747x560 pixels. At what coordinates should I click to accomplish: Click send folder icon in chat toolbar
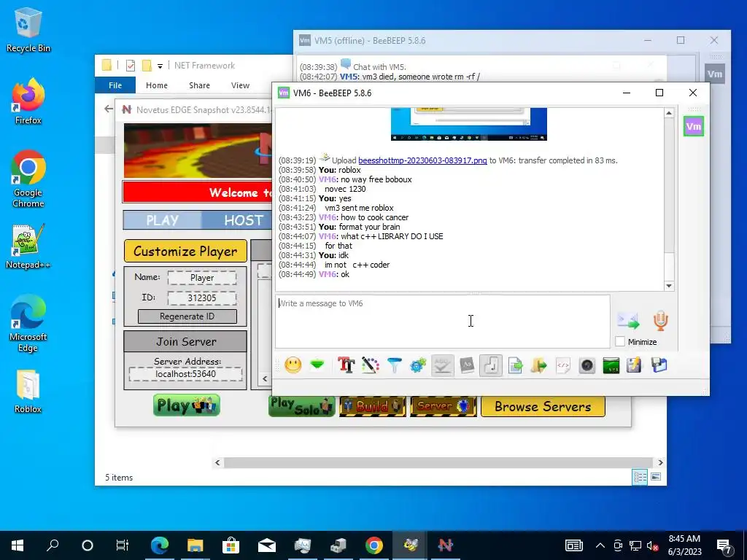coord(539,365)
